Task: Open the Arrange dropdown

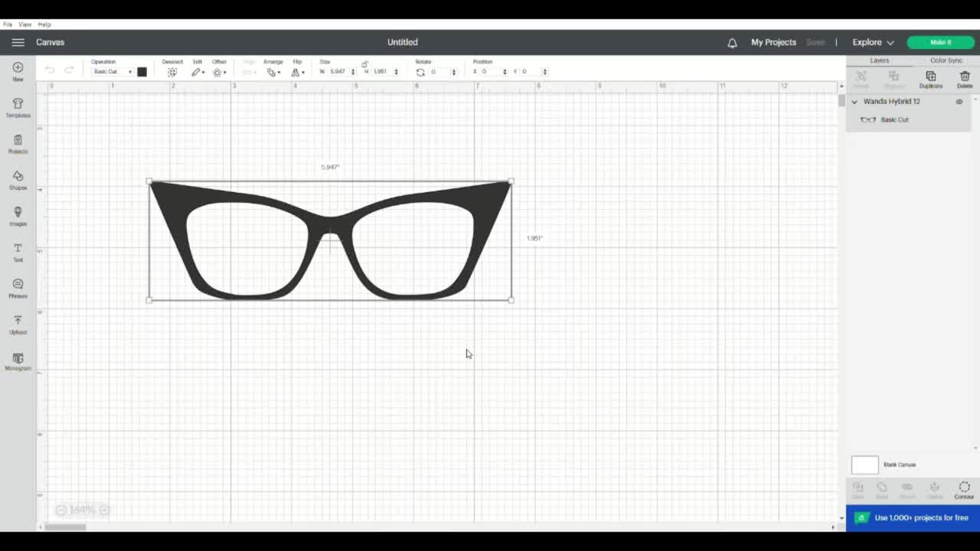Action: pyautogui.click(x=273, y=72)
